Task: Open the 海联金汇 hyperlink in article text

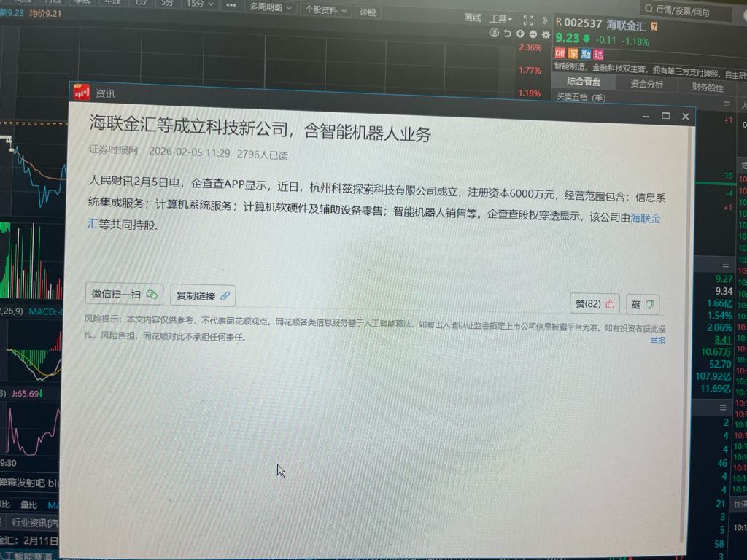Action: [645, 219]
